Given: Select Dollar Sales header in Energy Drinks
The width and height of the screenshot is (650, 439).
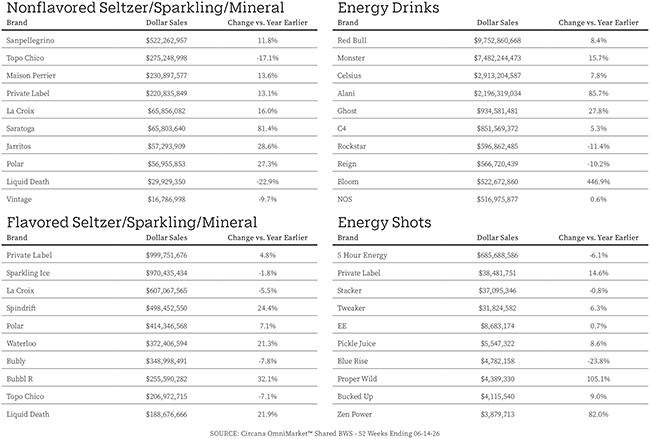Looking at the screenshot, I should pyautogui.click(x=497, y=23).
